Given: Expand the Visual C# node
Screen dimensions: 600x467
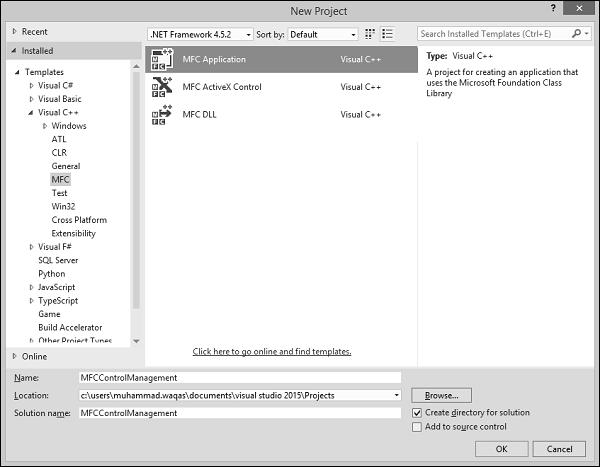Looking at the screenshot, I should 31,85.
